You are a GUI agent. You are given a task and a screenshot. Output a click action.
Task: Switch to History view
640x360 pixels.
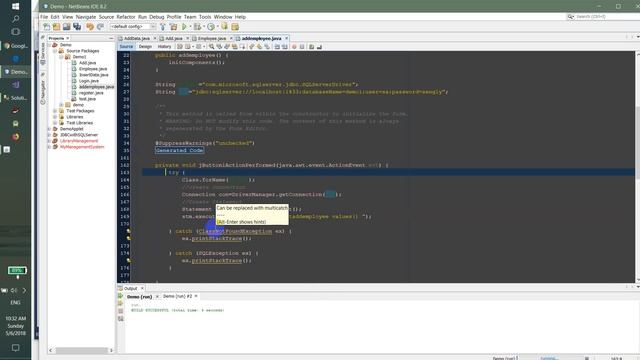coord(164,47)
